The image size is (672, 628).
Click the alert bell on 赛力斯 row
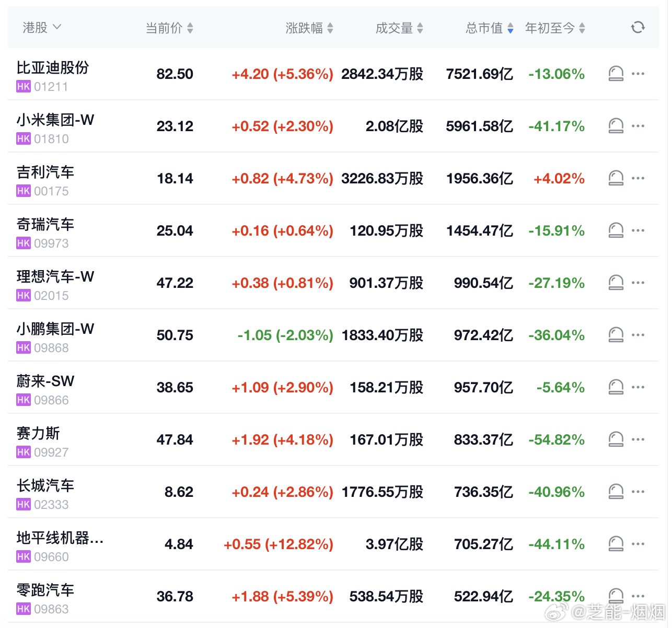(616, 439)
